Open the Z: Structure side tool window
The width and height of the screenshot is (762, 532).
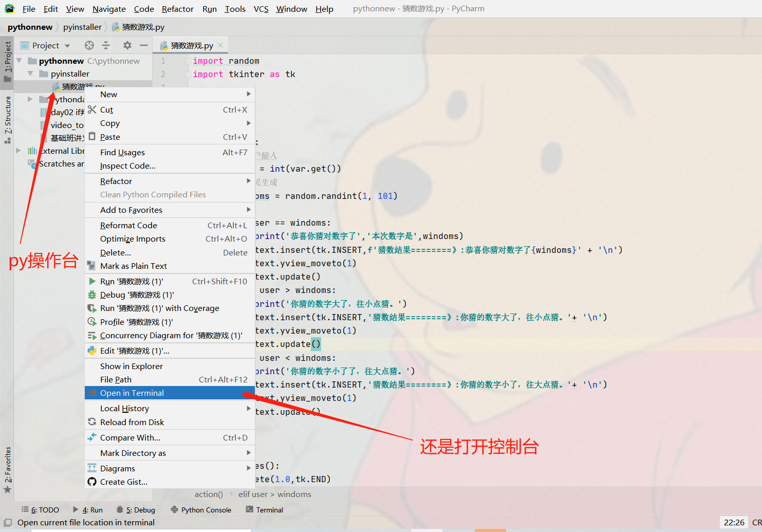7,119
